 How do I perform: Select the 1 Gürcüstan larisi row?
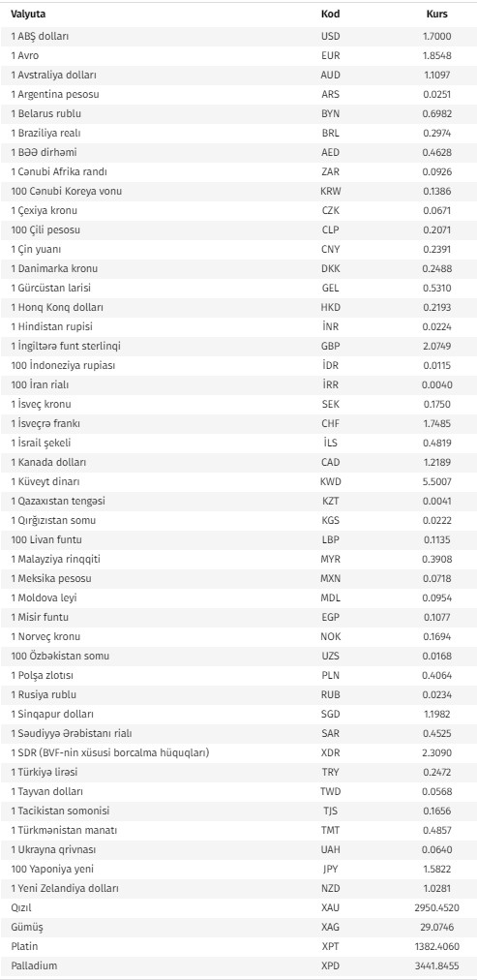[238, 289]
